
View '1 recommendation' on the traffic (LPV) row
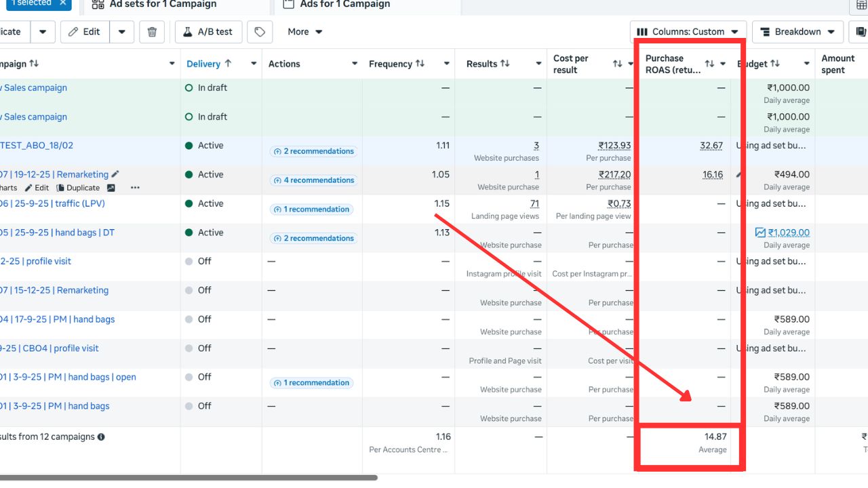point(312,209)
